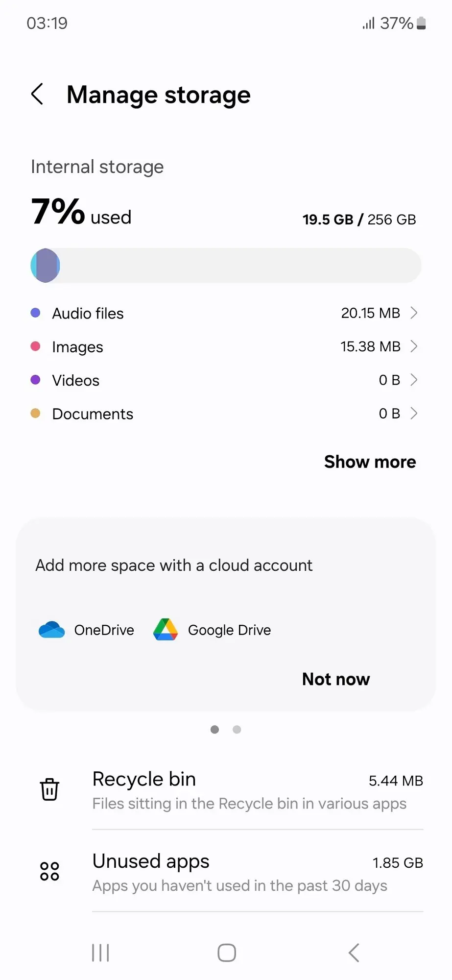The width and height of the screenshot is (452, 980).
Task: Expand Audio files chevron
Action: pos(414,313)
